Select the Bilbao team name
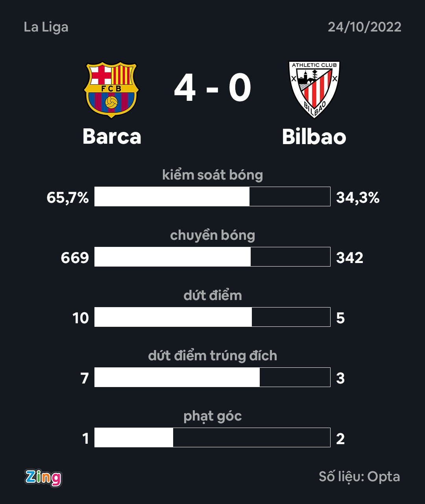Image resolution: width=425 pixels, height=504 pixels. (x=314, y=137)
